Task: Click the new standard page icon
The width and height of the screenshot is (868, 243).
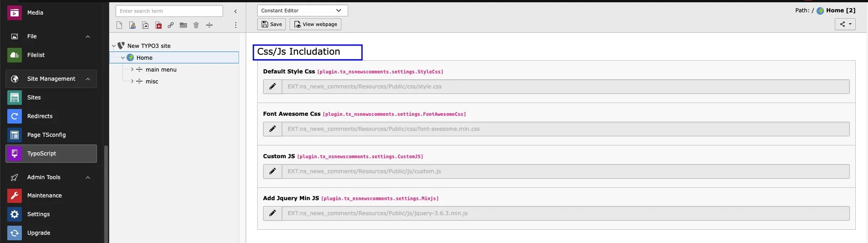Action: point(119,25)
